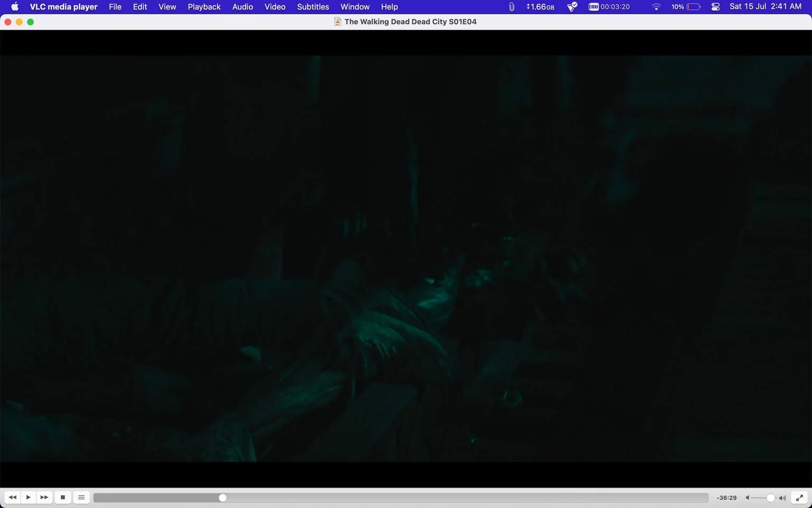
Task: Show the playlist via the list icon
Action: pos(81,497)
